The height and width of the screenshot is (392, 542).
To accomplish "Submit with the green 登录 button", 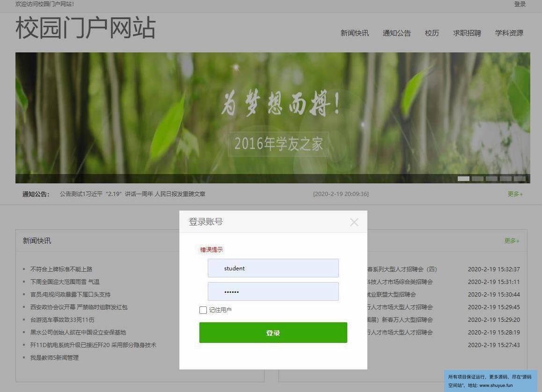I will pyautogui.click(x=273, y=333).
